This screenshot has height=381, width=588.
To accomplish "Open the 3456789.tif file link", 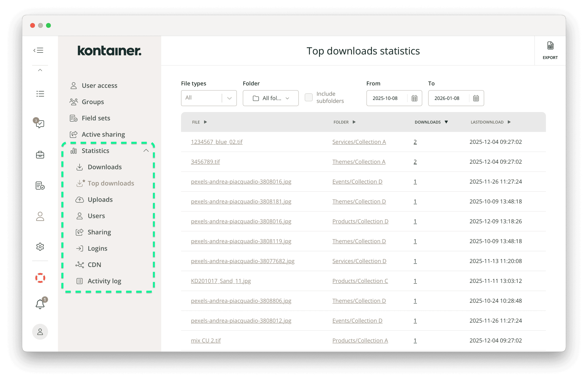I will (x=205, y=162).
